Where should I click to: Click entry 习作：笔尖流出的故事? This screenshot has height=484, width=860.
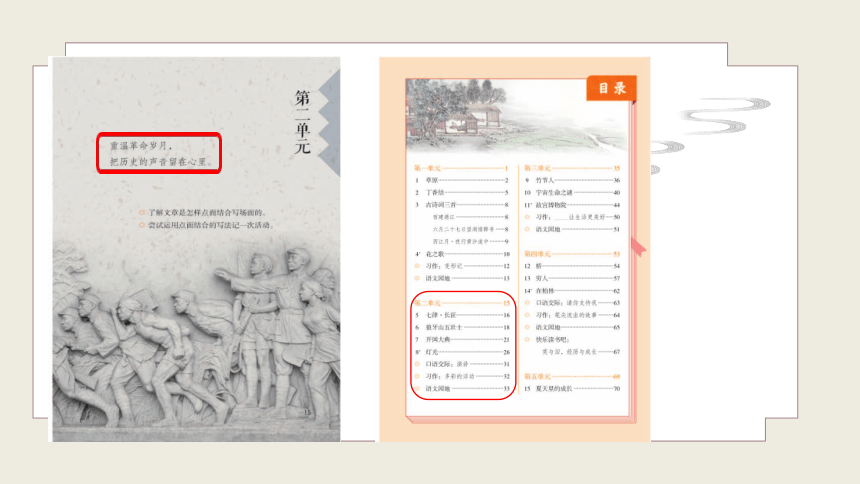point(572,315)
